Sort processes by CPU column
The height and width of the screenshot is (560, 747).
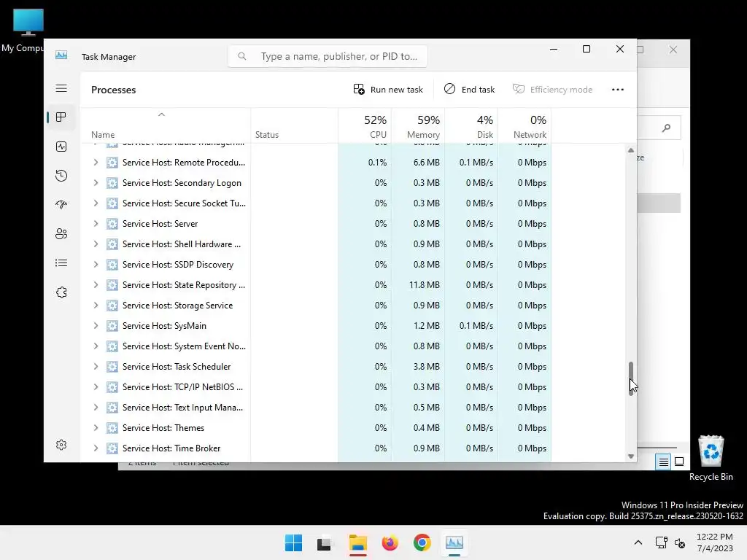tap(365, 125)
